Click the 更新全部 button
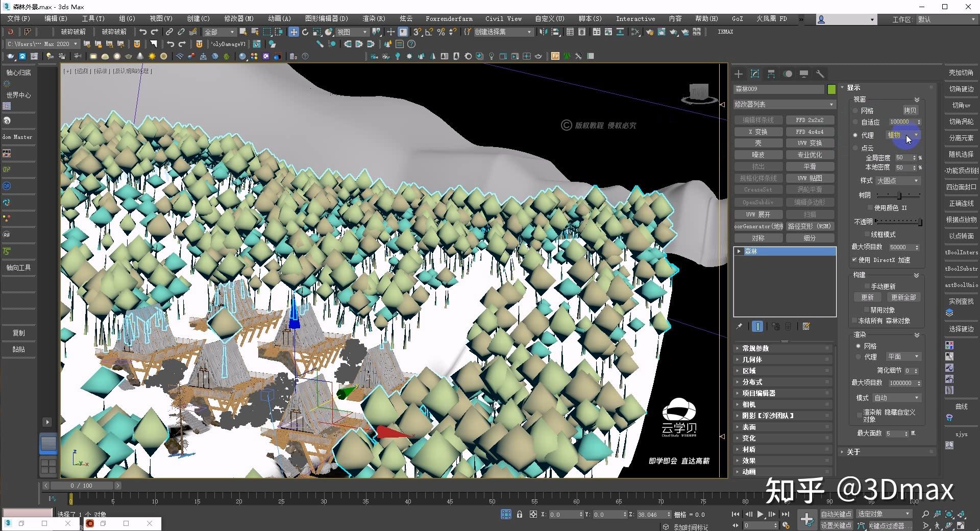The image size is (980, 531). tap(903, 297)
